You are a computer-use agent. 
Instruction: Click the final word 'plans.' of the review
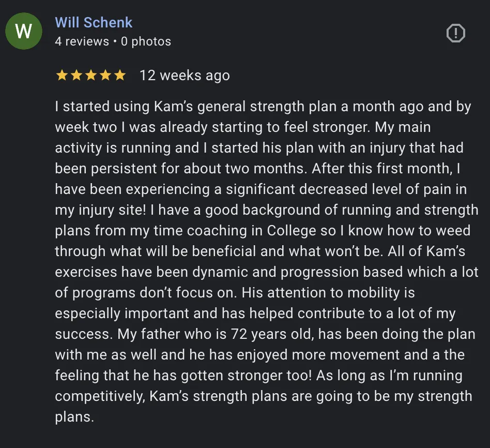coord(74,417)
